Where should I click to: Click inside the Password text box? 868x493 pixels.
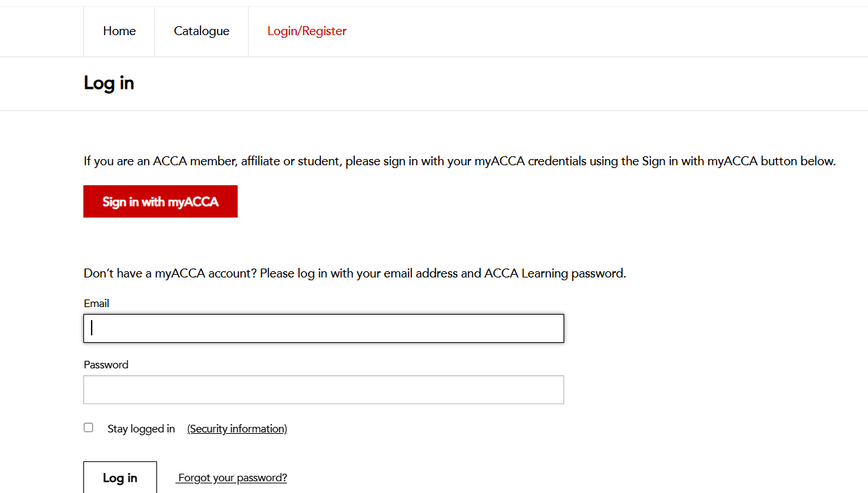(324, 390)
